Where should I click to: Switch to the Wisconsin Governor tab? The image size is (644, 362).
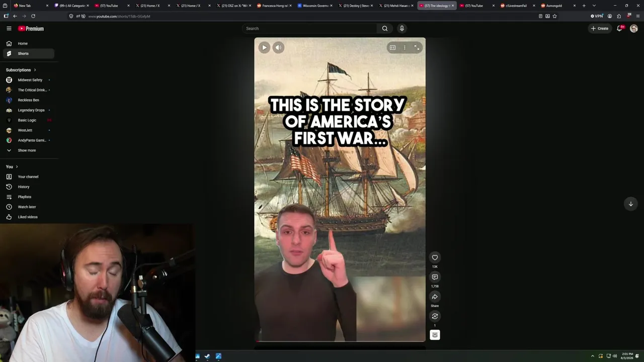(315, 6)
